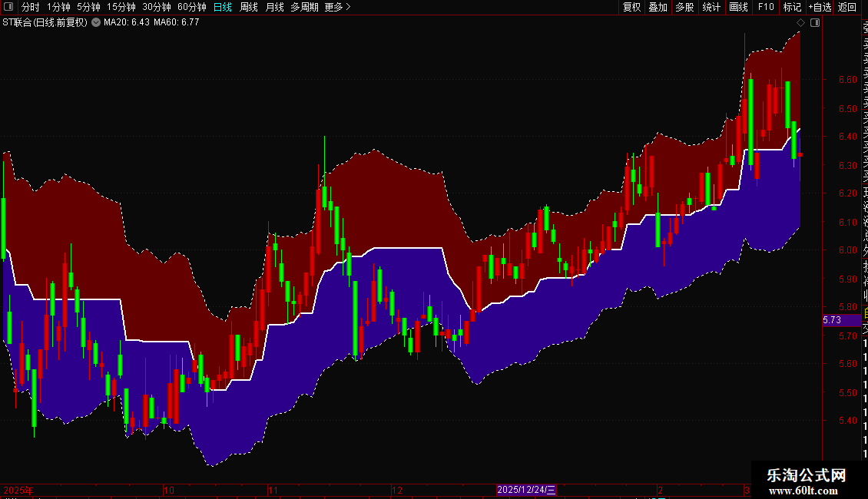Switch to the 分时 intraday view

pyautogui.click(x=31, y=7)
